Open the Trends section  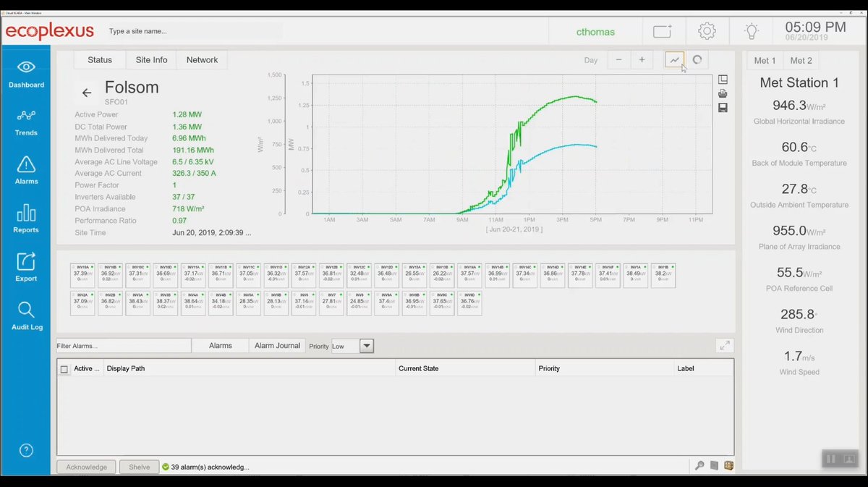click(26, 122)
